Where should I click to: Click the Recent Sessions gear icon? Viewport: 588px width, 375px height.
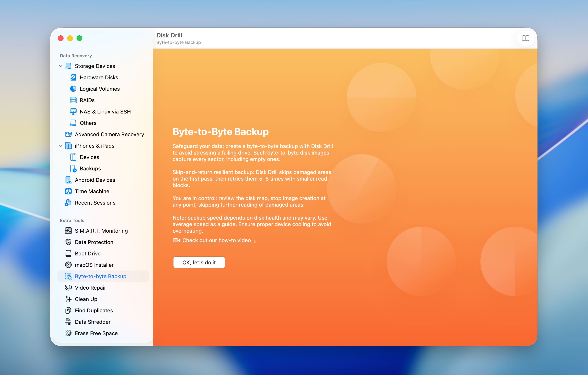(68, 203)
